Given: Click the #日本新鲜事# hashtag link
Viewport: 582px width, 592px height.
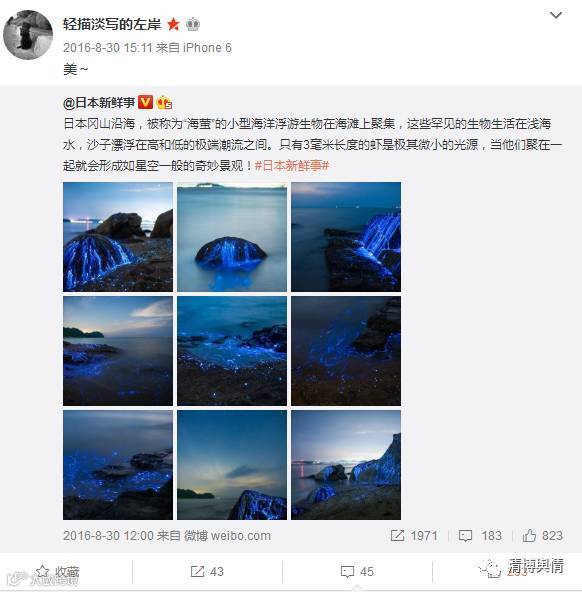Looking at the screenshot, I should pyautogui.click(x=292, y=165).
